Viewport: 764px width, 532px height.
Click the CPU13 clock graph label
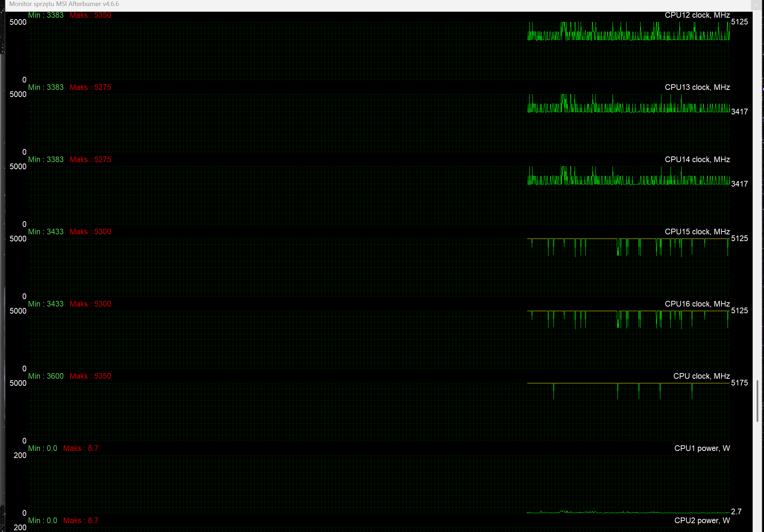(x=697, y=87)
